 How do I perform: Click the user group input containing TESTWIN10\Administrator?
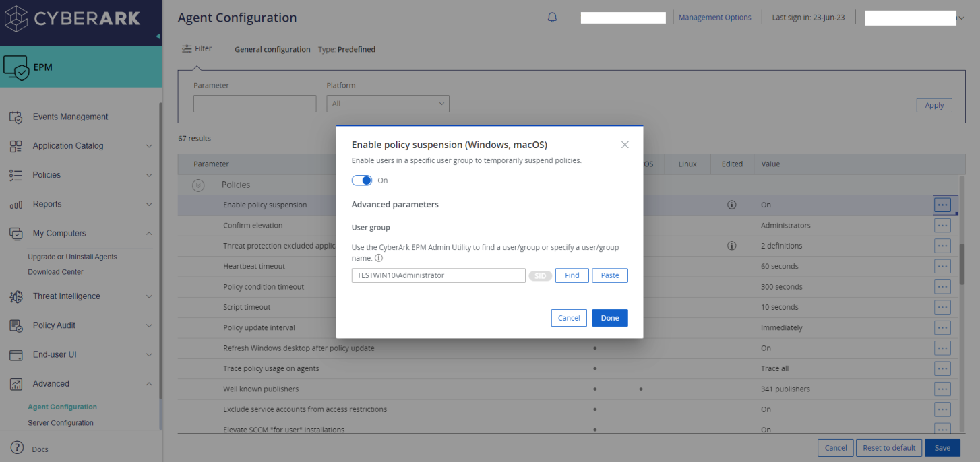pyautogui.click(x=438, y=275)
